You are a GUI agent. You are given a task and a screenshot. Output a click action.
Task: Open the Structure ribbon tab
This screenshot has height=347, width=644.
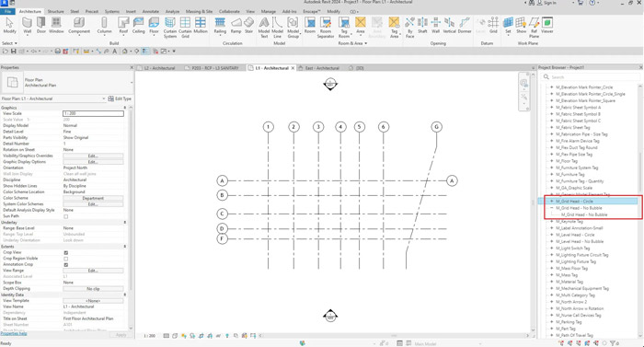[x=55, y=12]
